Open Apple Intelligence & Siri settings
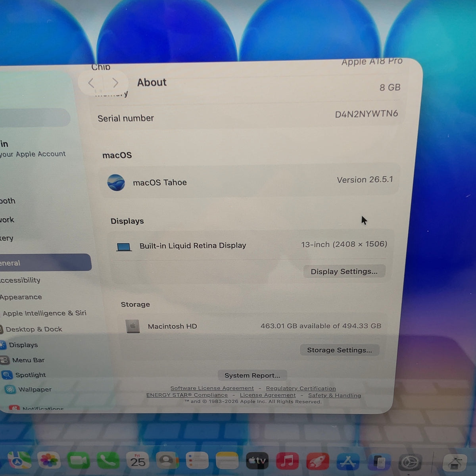 44,313
